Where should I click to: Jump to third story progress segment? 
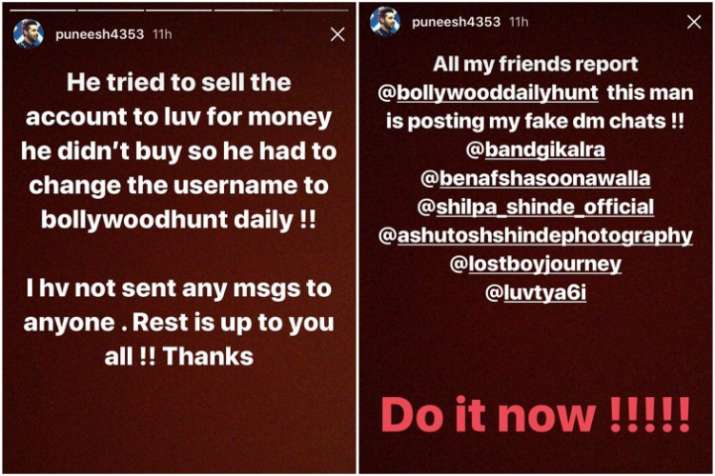click(179, 10)
